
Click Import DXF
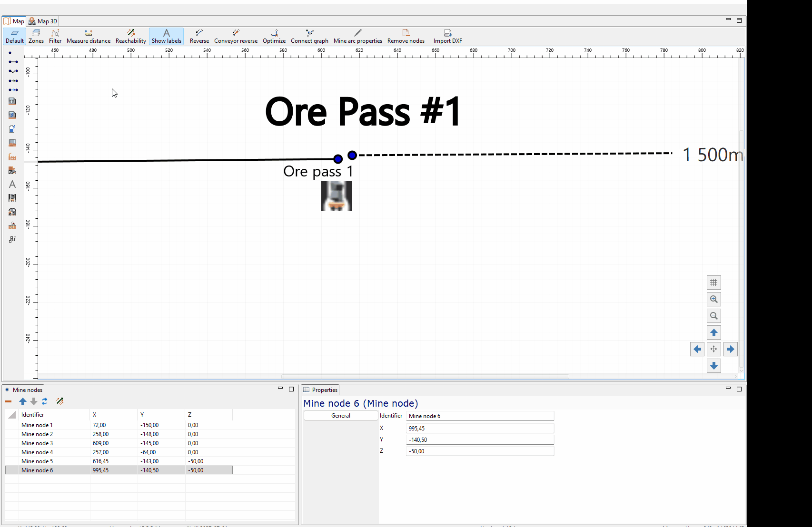[448, 36]
